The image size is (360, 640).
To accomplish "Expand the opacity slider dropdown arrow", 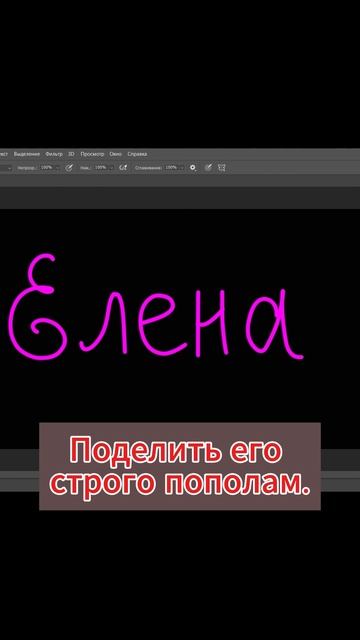I will click(57, 168).
